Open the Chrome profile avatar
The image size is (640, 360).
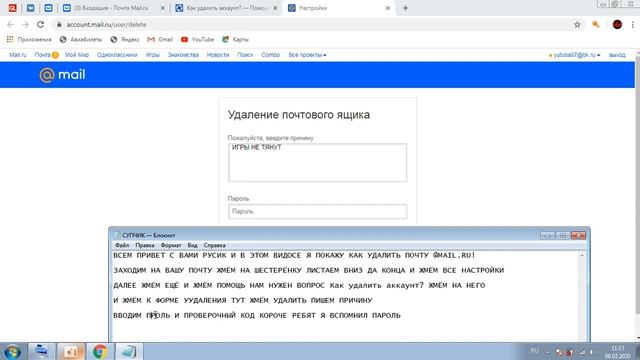(617, 24)
